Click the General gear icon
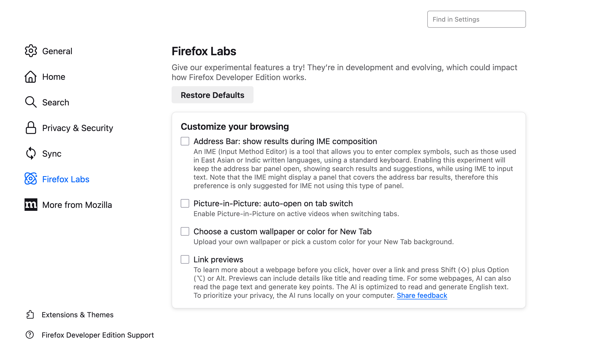Image resolution: width=609 pixels, height=364 pixels. pyautogui.click(x=31, y=51)
